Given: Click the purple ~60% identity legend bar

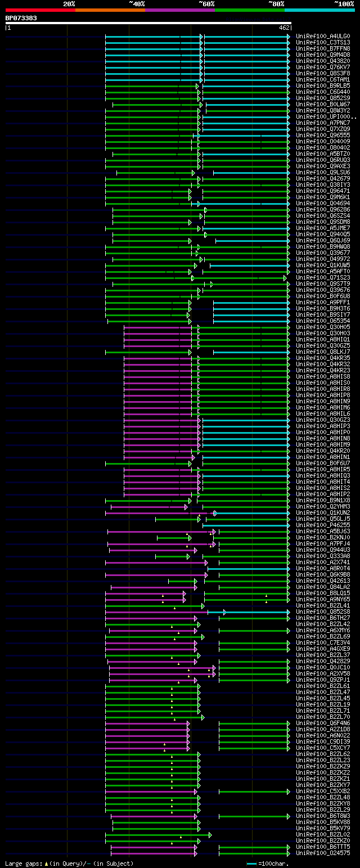Looking at the screenshot, I should [x=180, y=10].
